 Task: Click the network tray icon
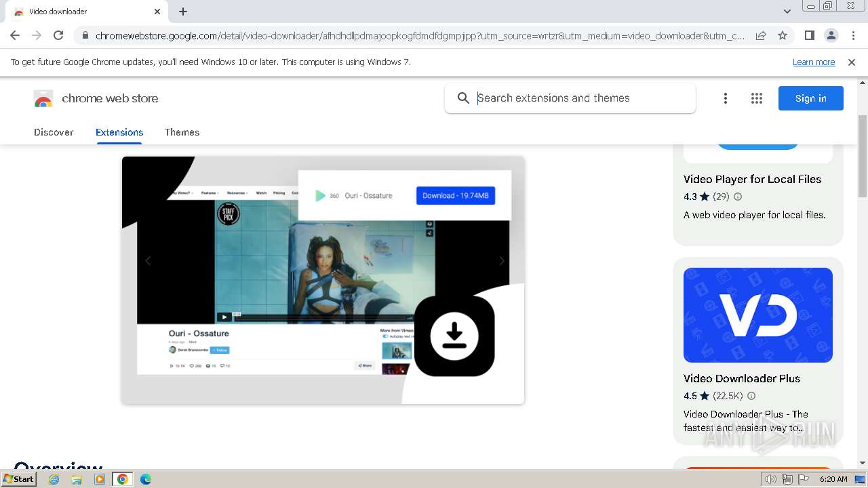click(x=787, y=479)
